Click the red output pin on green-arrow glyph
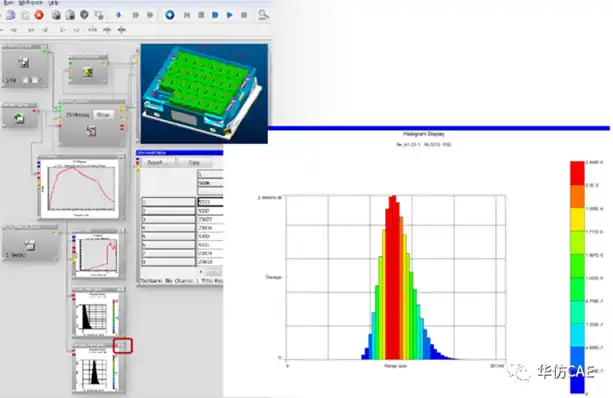This screenshot has height=398, width=613. click(x=34, y=111)
